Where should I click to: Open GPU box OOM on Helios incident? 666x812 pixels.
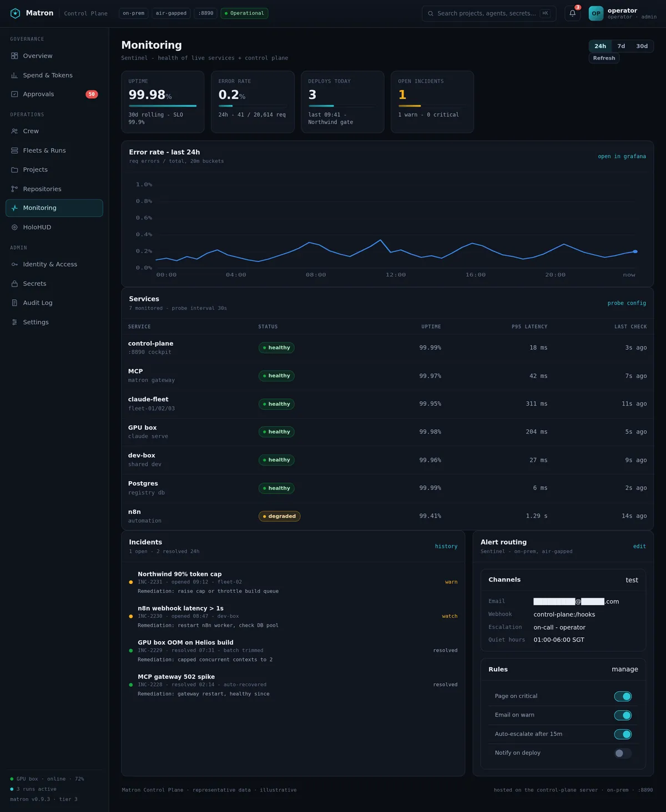pos(293,651)
